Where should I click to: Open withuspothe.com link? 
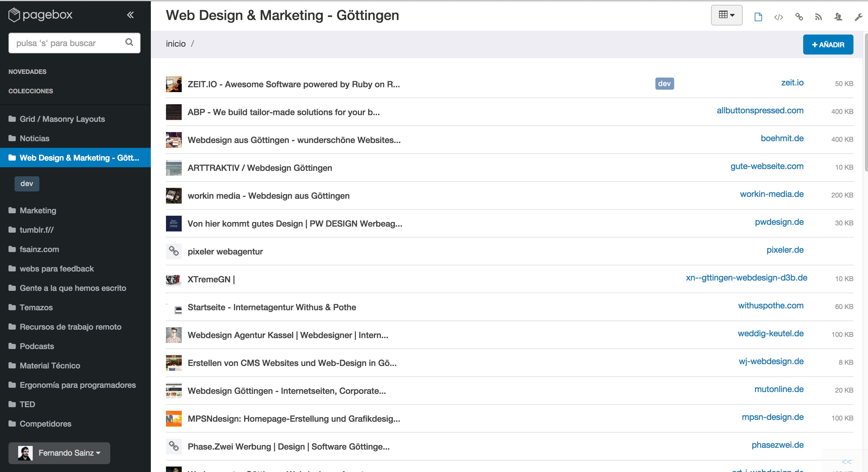tap(770, 306)
